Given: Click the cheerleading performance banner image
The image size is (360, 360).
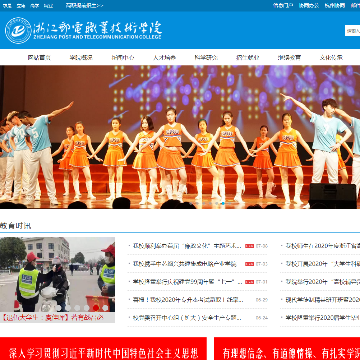Looking at the screenshot, I should click(x=180, y=137).
